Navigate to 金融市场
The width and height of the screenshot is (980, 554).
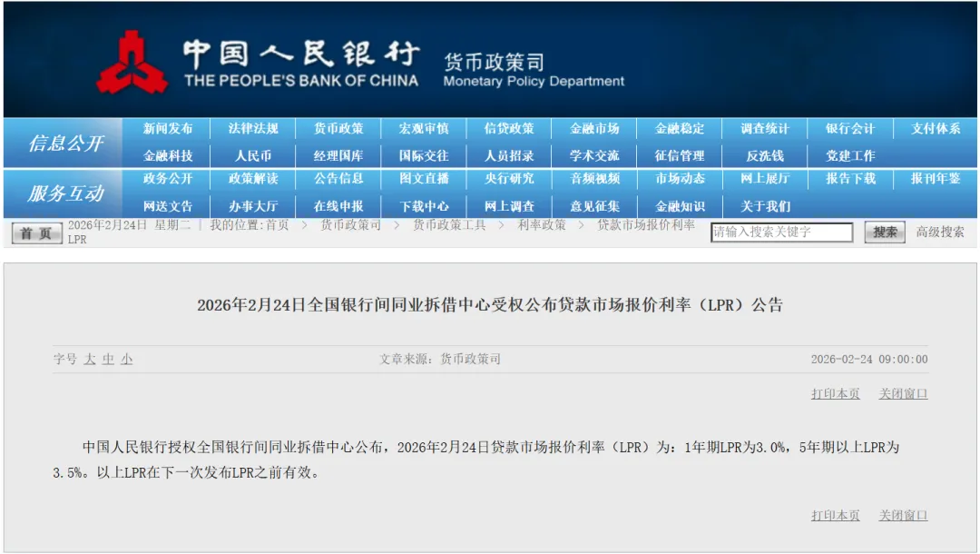pyautogui.click(x=594, y=128)
